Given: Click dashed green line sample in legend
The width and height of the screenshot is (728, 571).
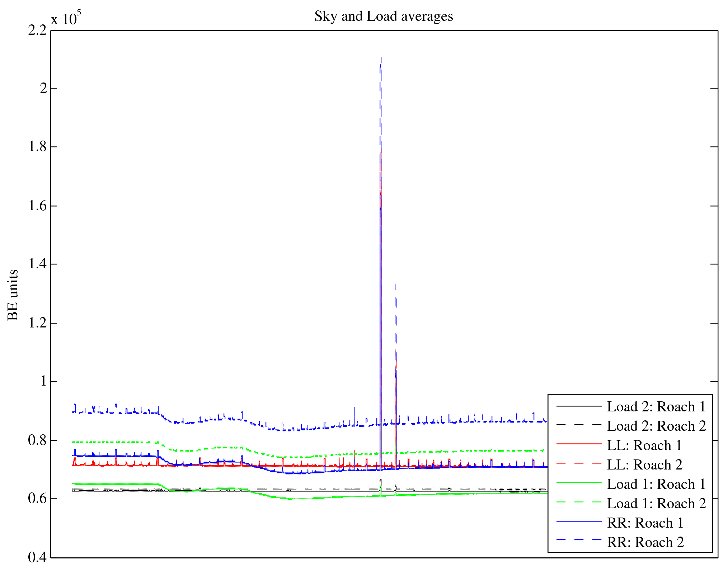Looking at the screenshot, I should coord(578,502).
